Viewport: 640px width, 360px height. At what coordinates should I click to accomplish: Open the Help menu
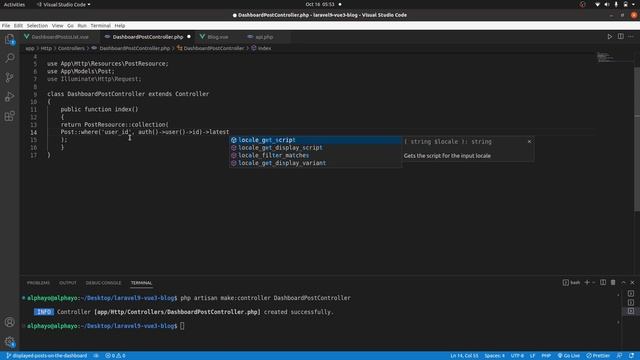coord(120,25)
